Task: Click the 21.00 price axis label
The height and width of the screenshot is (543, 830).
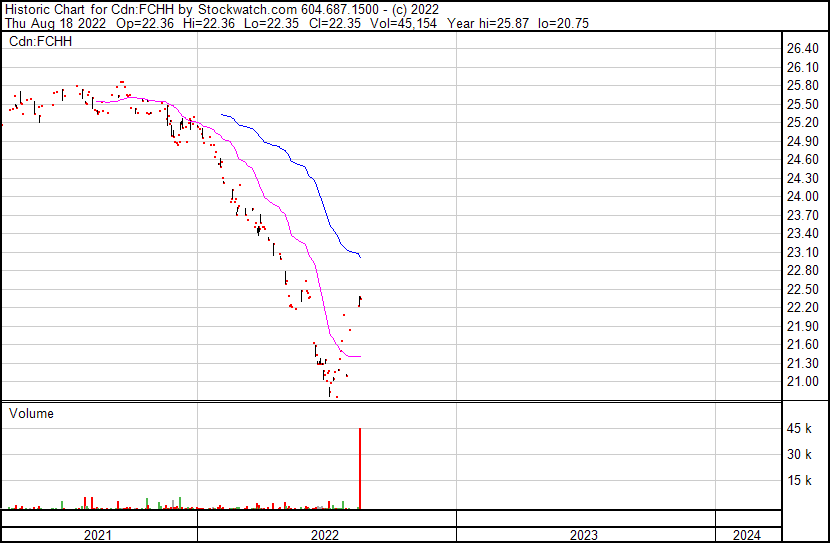Action: click(x=804, y=381)
